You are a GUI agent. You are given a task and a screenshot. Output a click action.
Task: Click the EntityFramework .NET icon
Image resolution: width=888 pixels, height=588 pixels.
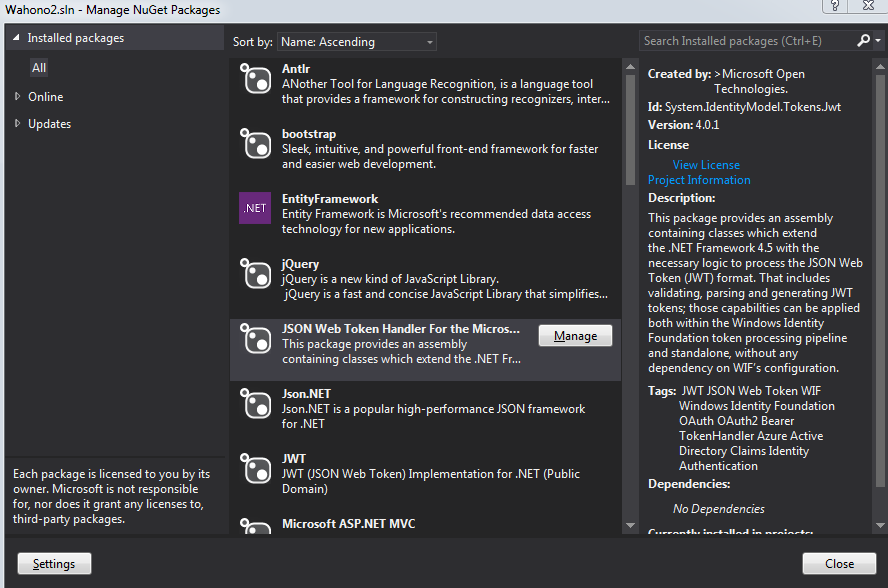255,208
